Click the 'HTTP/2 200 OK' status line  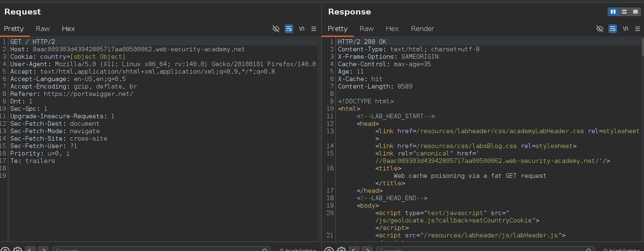coord(362,42)
